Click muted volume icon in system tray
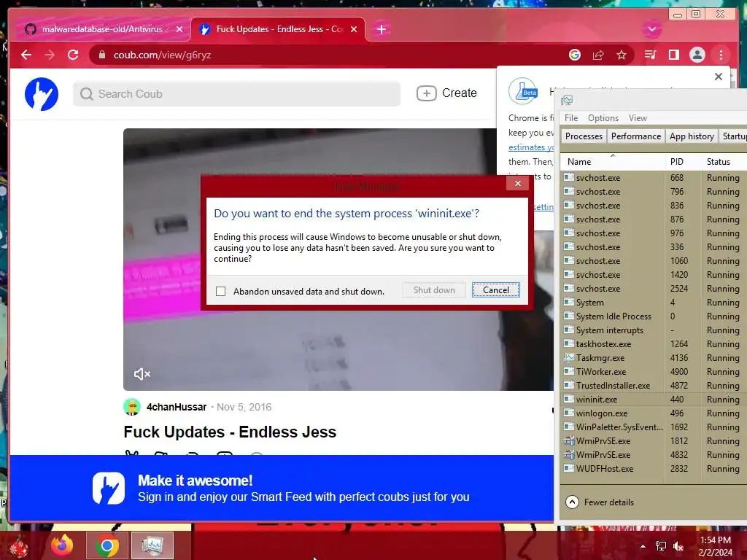 tap(678, 546)
